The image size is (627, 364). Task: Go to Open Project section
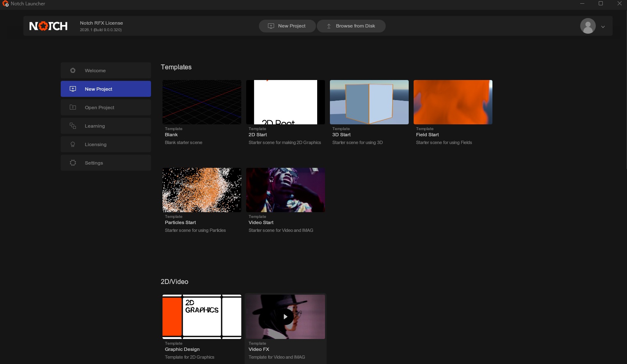106,108
